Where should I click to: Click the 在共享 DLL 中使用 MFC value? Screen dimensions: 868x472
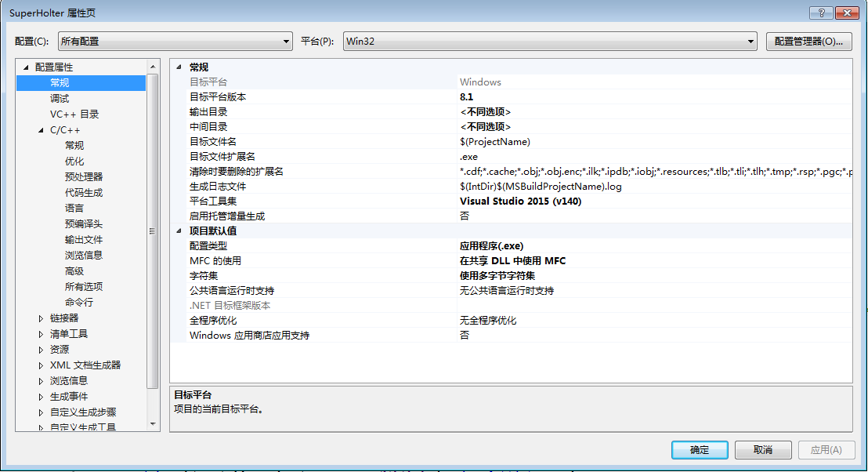655,261
